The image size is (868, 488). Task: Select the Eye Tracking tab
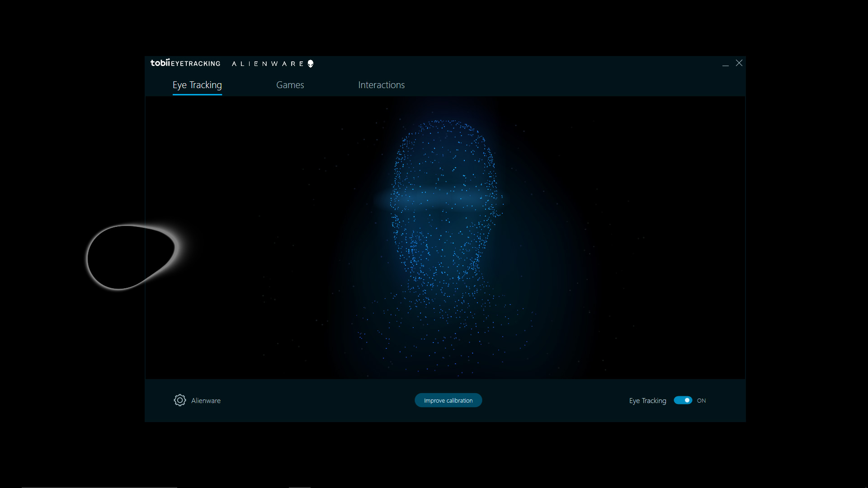tap(197, 85)
